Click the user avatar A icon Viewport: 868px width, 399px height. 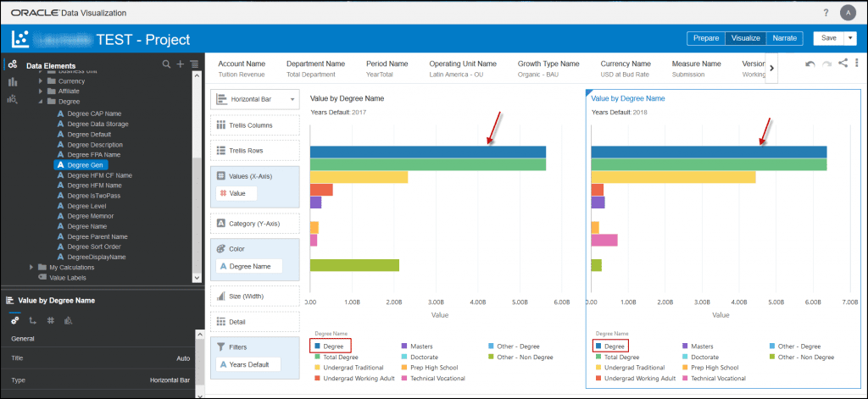click(x=848, y=13)
